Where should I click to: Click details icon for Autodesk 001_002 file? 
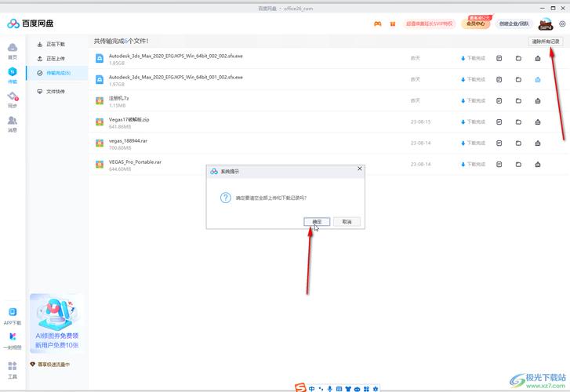tap(499, 79)
